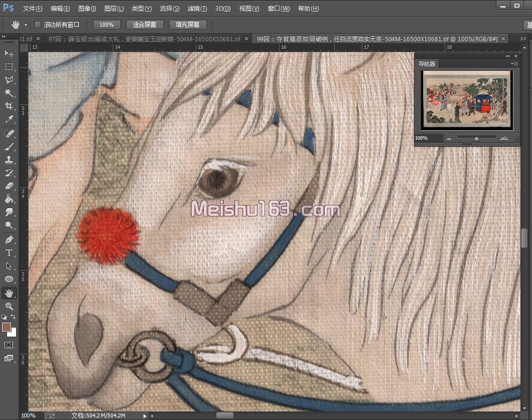The image size is (532, 420).
Task: Select the Rectangular Marquee tool
Action: tap(9, 66)
